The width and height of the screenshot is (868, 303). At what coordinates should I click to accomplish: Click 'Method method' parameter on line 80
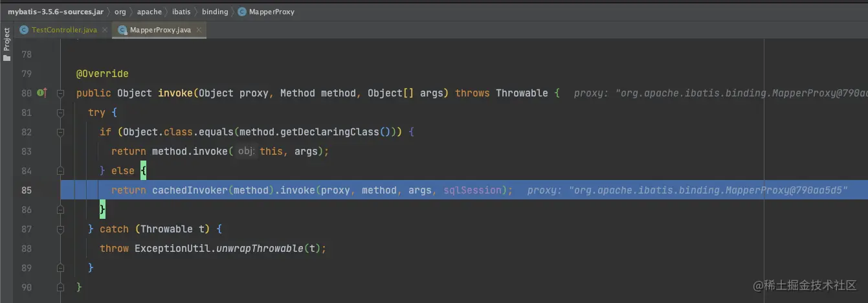pyautogui.click(x=318, y=93)
